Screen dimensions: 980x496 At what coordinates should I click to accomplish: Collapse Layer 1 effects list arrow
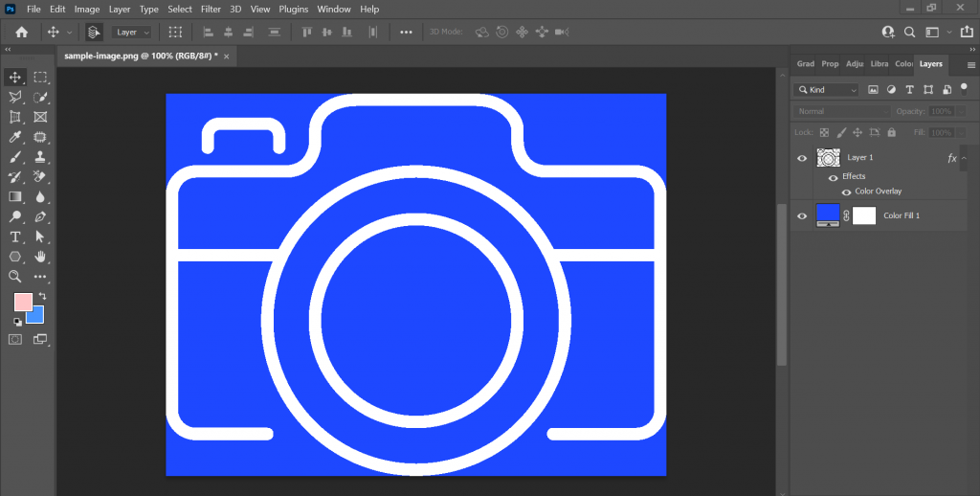click(965, 158)
